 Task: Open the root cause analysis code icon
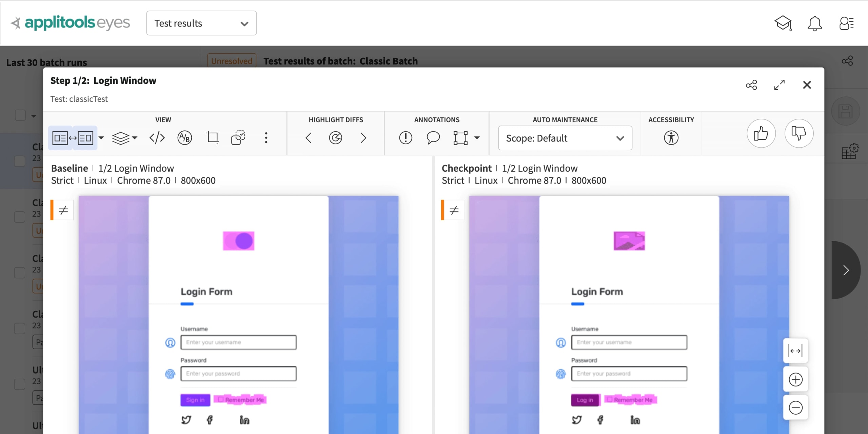pos(157,138)
